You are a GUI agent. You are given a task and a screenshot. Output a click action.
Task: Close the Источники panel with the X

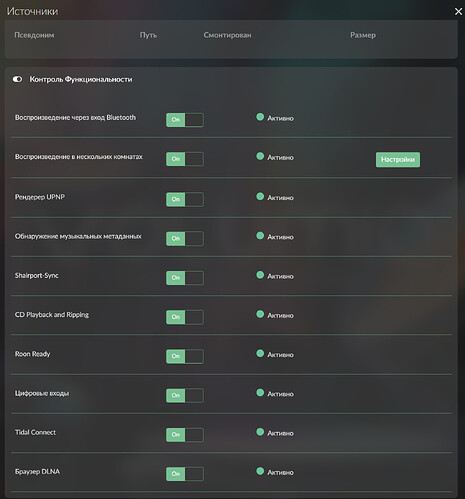coord(458,12)
